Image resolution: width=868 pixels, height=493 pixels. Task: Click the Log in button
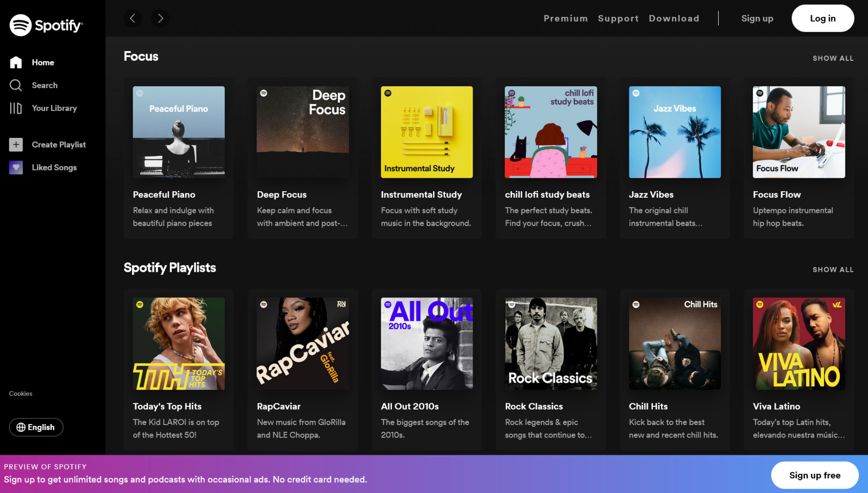click(822, 18)
